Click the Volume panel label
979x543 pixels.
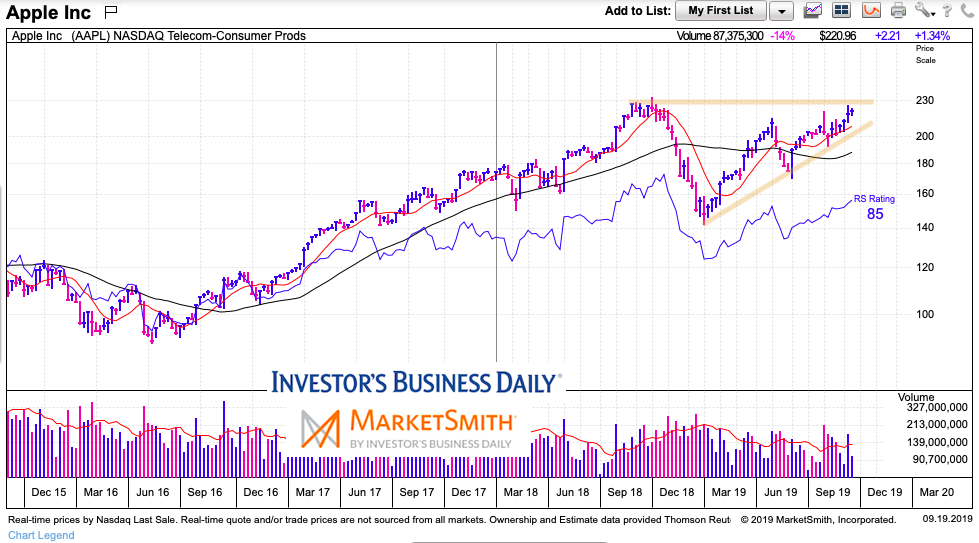(916, 397)
